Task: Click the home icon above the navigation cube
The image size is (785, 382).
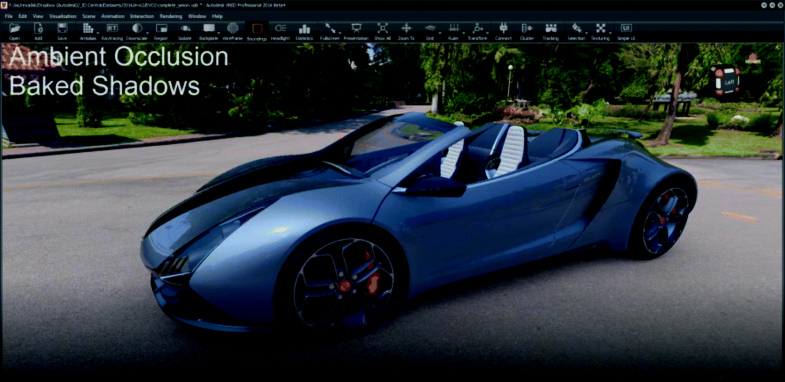Action: coord(752,58)
